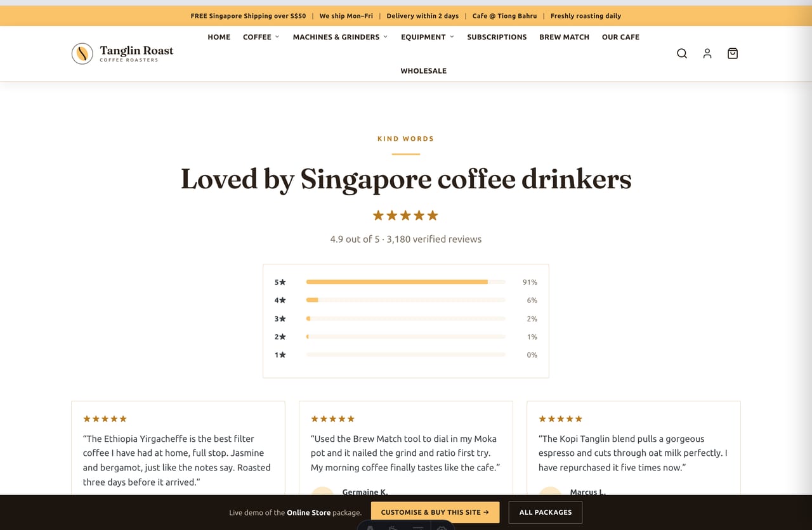Click the 3★ row label
The image size is (812, 530).
point(280,319)
